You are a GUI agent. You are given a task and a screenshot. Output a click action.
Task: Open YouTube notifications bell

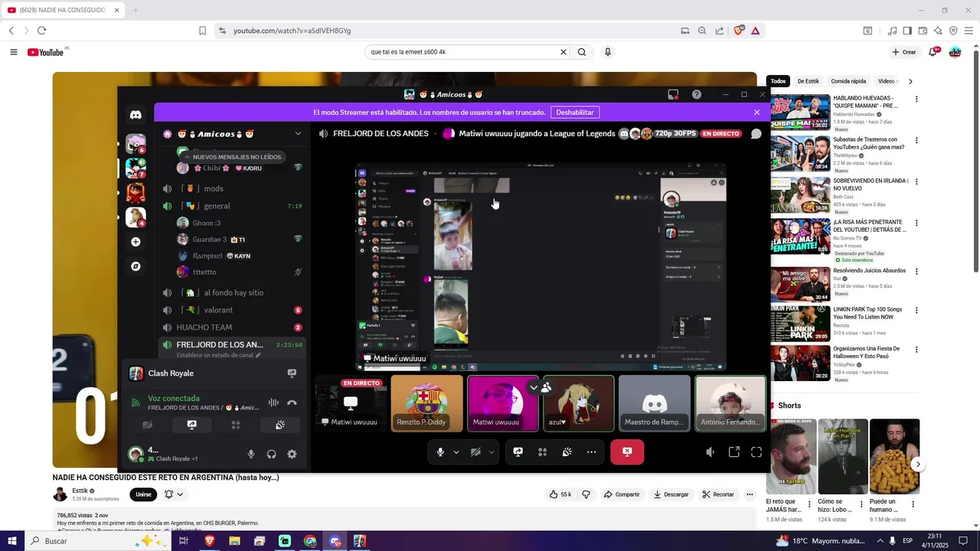[933, 52]
